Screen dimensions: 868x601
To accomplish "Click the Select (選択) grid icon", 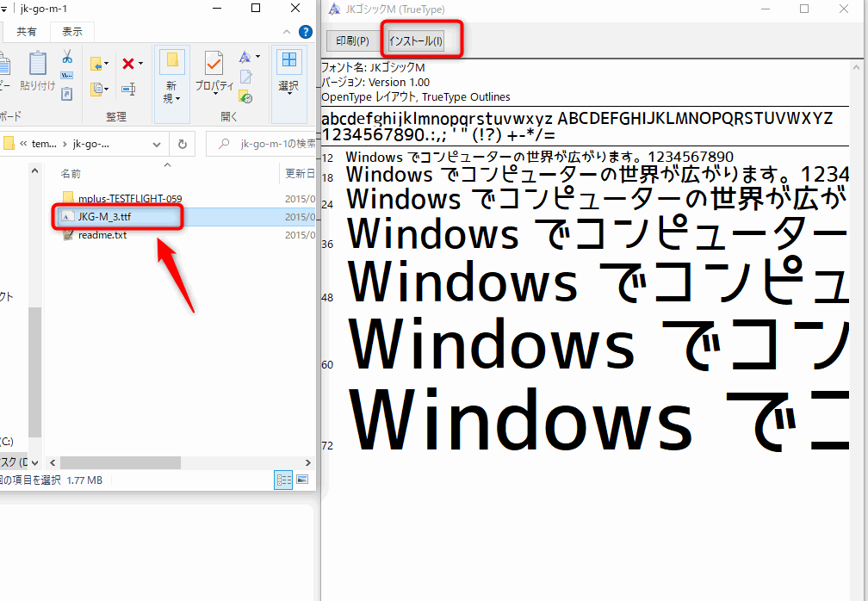I will (x=289, y=59).
